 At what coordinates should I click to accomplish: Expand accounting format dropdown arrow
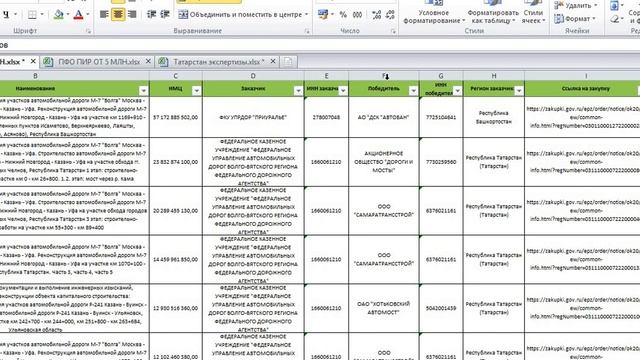[332, 15]
